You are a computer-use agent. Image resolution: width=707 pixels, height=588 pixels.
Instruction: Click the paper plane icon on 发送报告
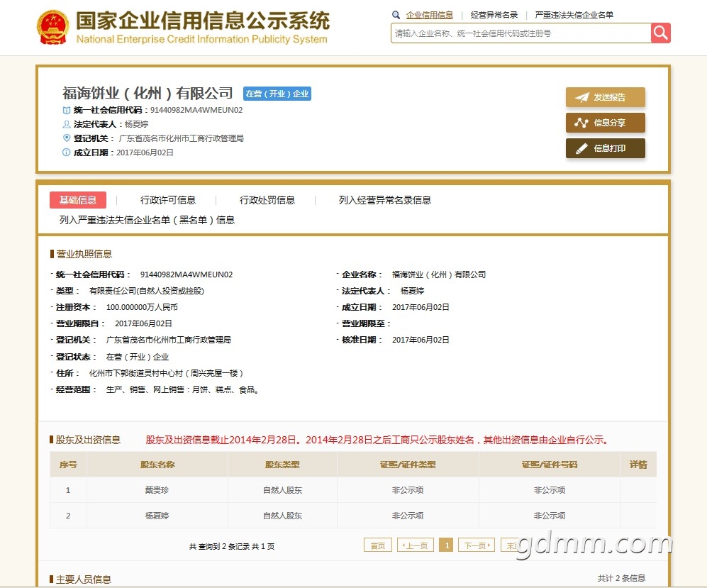(x=581, y=97)
